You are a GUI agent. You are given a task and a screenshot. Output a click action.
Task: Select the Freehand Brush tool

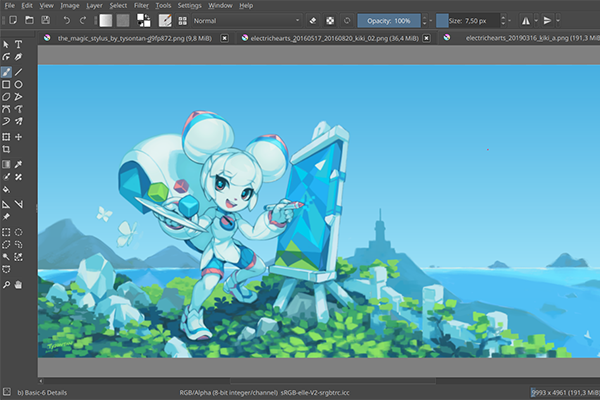tap(6, 72)
